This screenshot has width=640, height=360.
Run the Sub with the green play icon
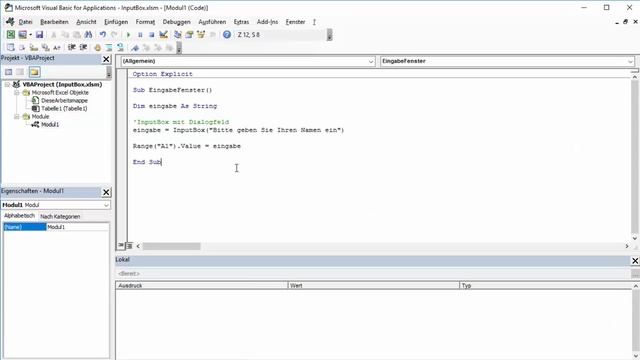128,35
